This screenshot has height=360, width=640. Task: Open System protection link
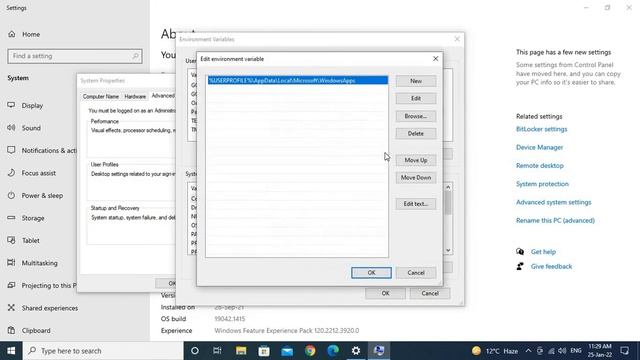pos(542,184)
